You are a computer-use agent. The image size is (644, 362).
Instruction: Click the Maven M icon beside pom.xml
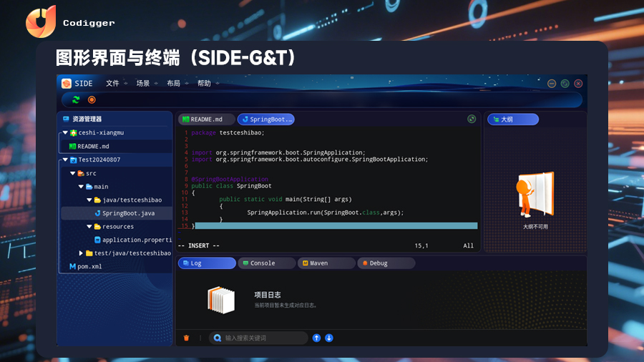pos(72,266)
